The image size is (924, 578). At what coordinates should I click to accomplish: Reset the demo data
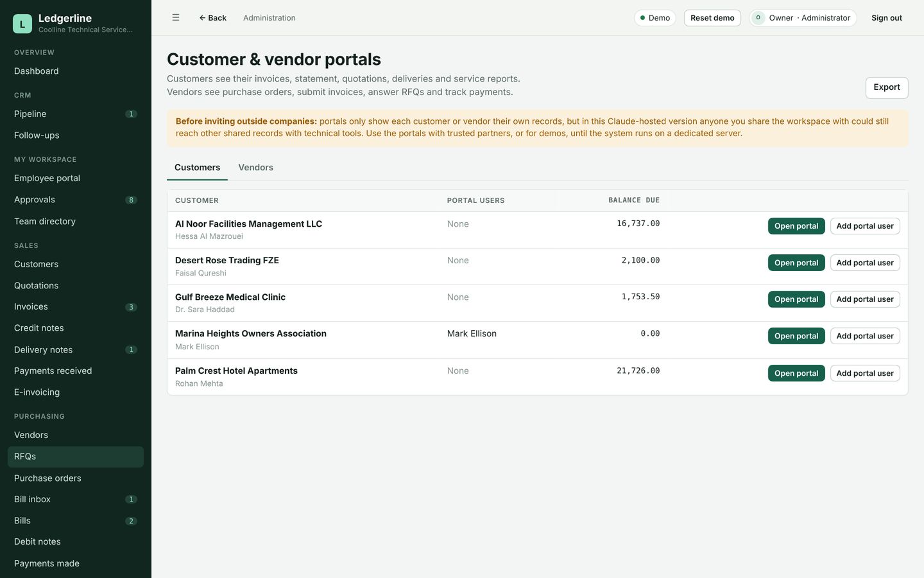(x=712, y=18)
